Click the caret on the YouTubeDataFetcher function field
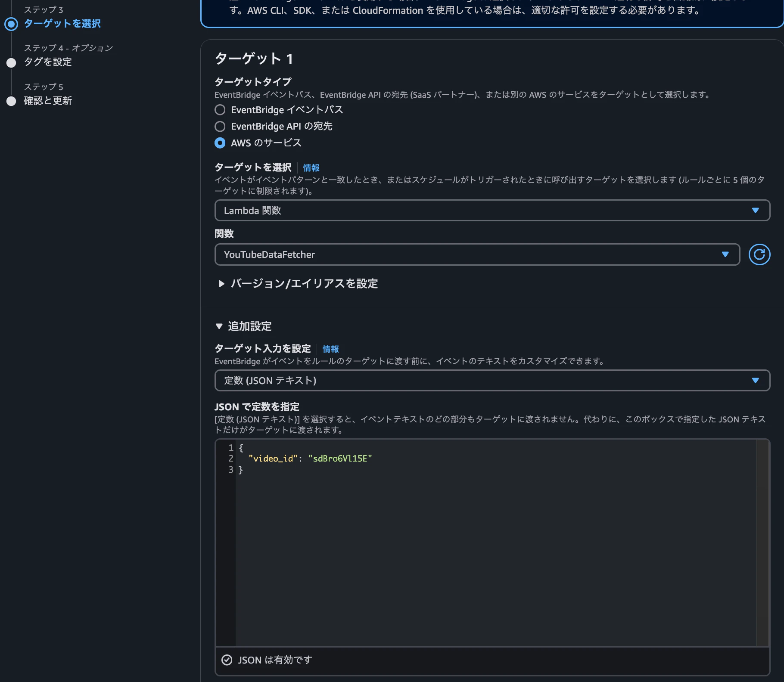The height and width of the screenshot is (682, 784). [725, 254]
